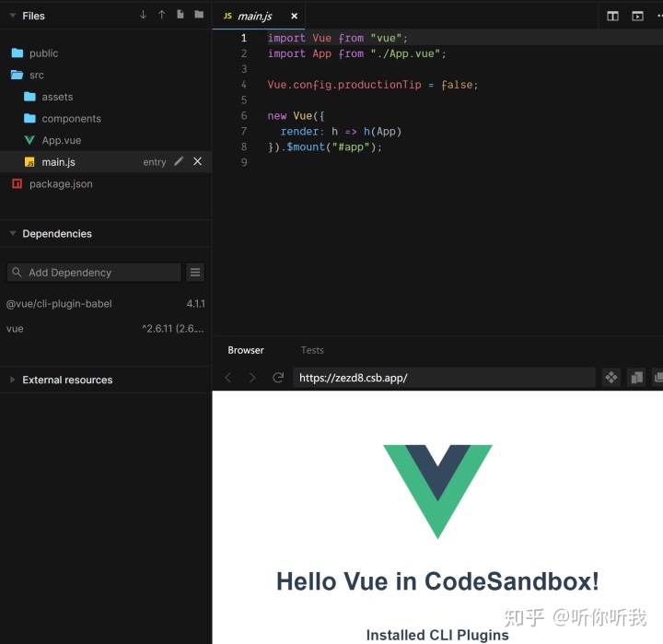The height and width of the screenshot is (644, 663).
Task: Click the upload arrow icon in Files header
Action: (161, 15)
